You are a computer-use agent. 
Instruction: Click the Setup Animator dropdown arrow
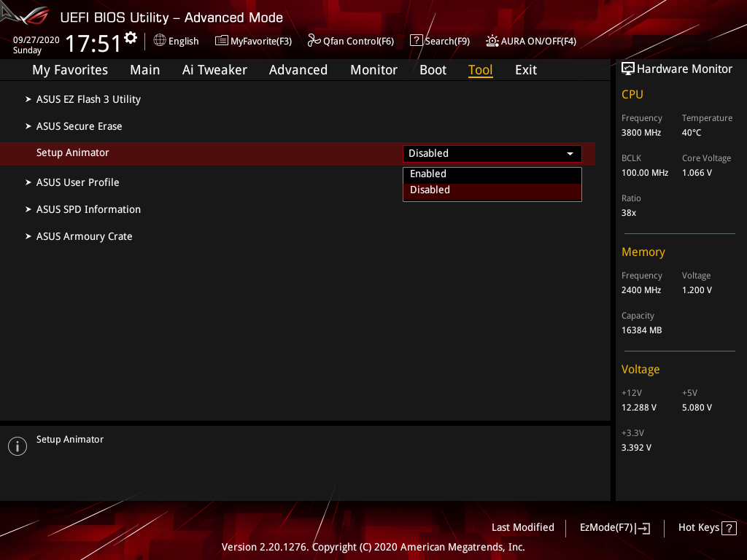coord(570,154)
